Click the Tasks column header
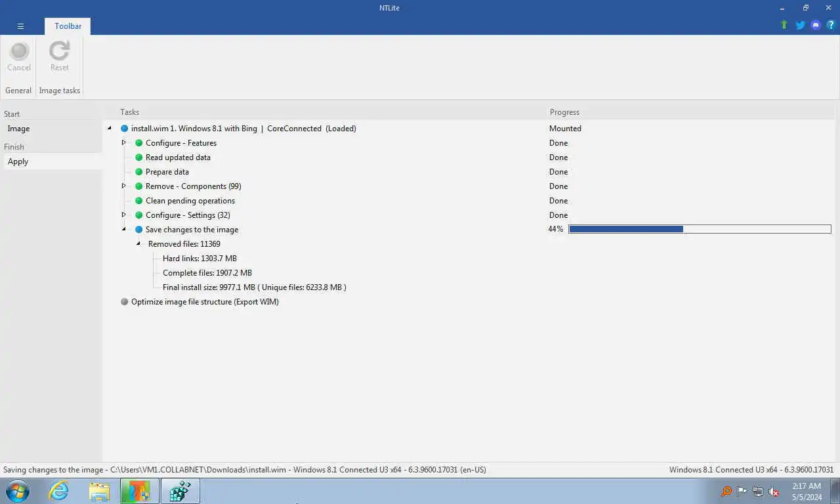This screenshot has height=504, width=840. click(x=129, y=112)
